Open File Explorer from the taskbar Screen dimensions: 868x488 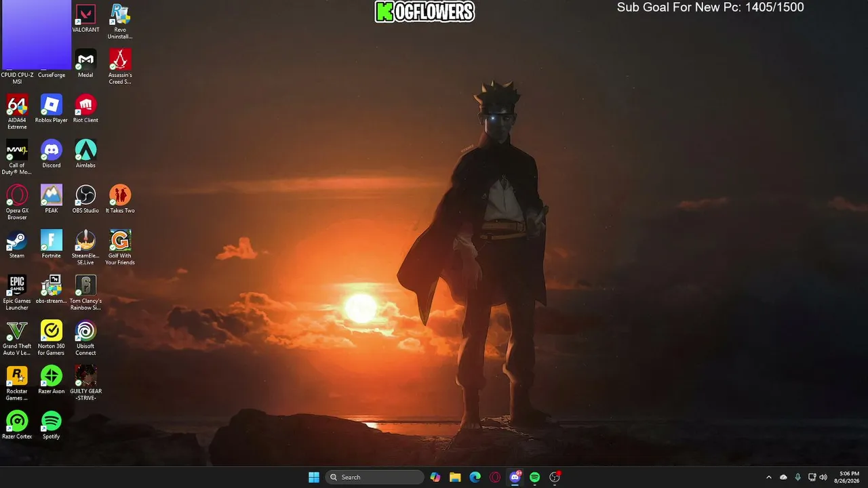pos(455,477)
